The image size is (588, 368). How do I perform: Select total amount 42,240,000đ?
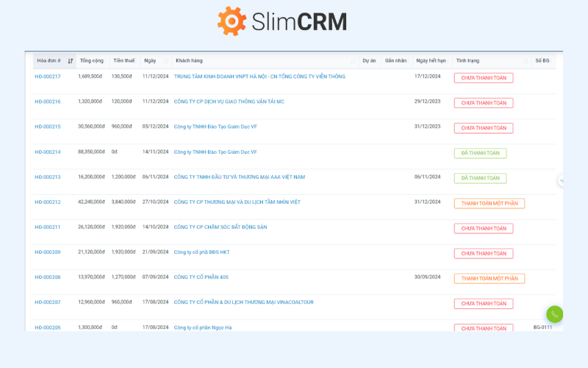point(91,202)
